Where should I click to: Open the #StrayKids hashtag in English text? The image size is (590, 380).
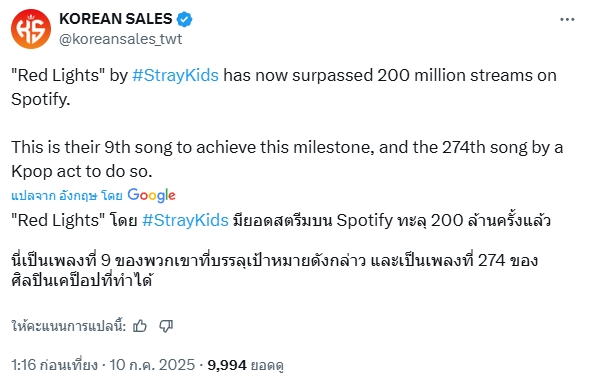[175, 75]
